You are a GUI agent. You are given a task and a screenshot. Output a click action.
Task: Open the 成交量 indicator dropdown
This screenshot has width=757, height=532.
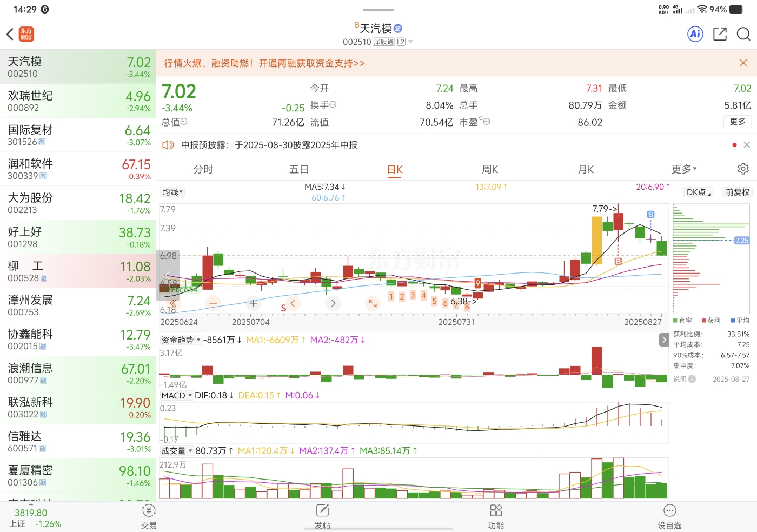pos(177,450)
